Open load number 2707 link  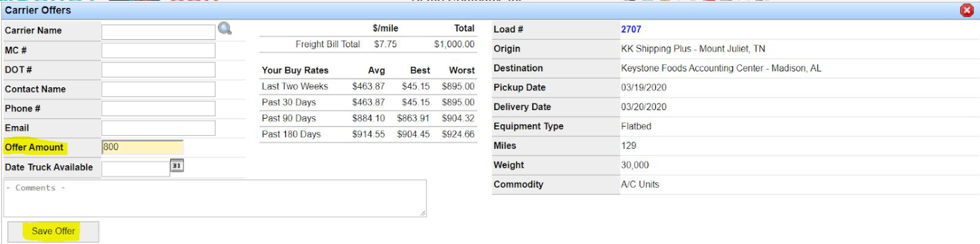631,30
